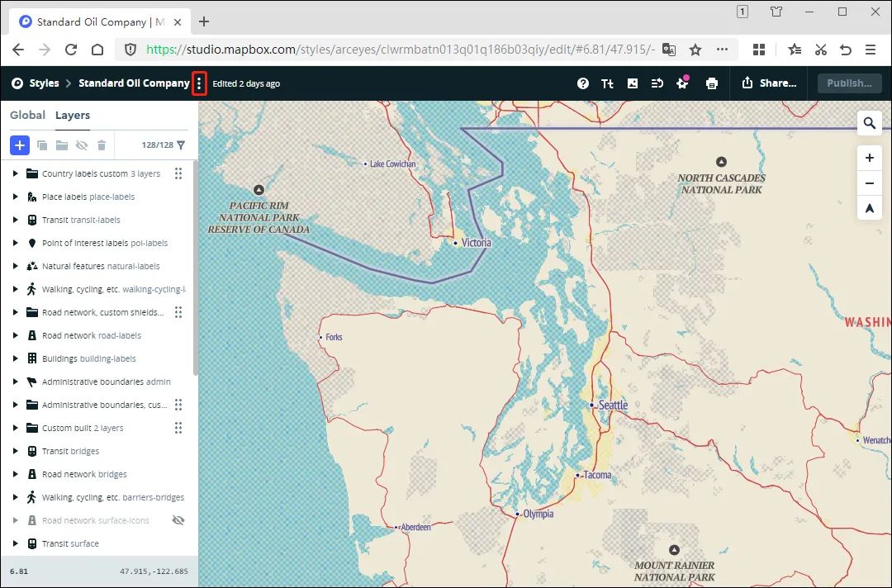Switch to the Global tab
This screenshot has height=588, width=892.
(x=27, y=115)
